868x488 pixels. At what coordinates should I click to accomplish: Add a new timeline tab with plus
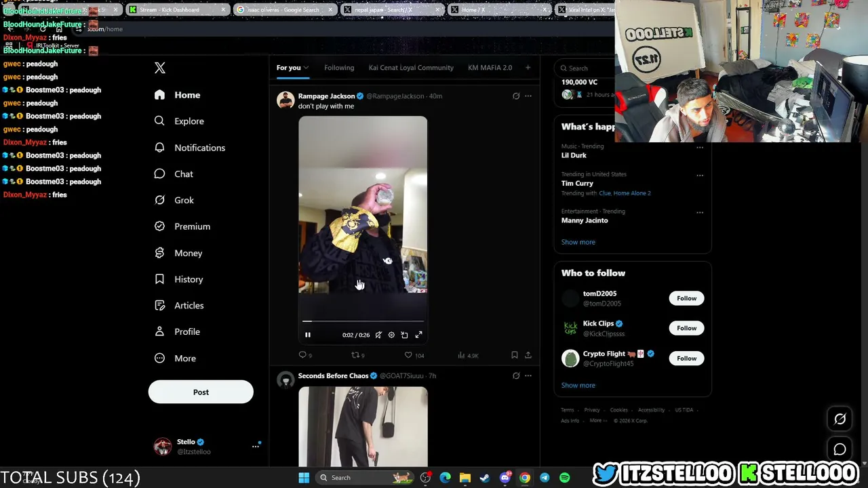[x=528, y=68]
